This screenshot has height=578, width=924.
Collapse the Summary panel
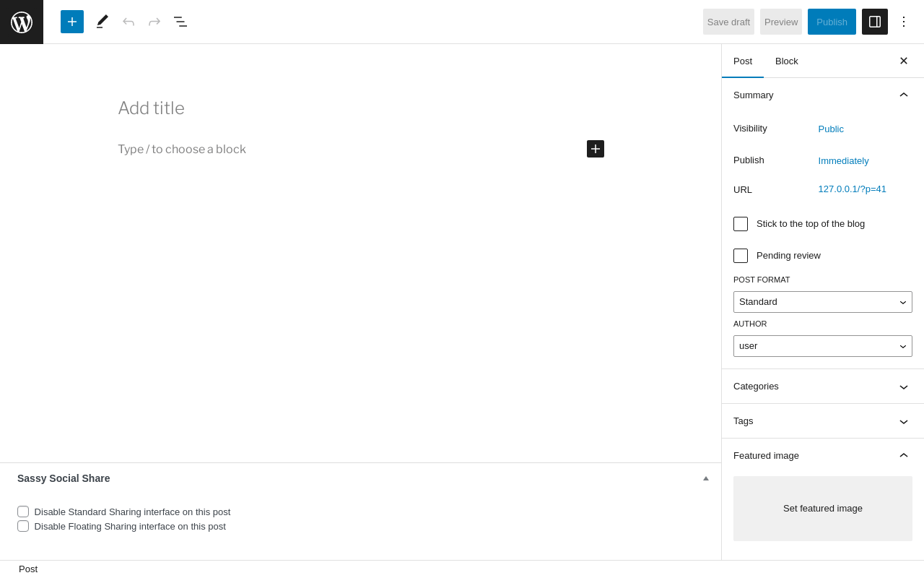click(x=823, y=95)
